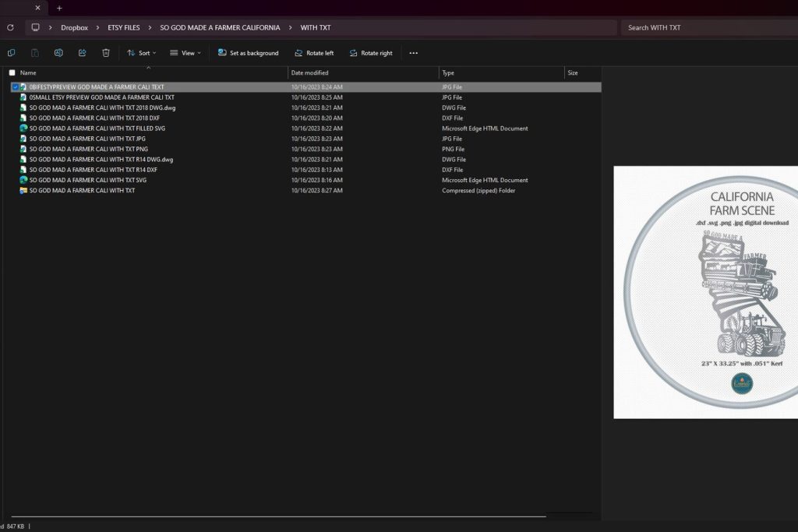
Task: Click the Delete trash can icon
Action: 106,53
